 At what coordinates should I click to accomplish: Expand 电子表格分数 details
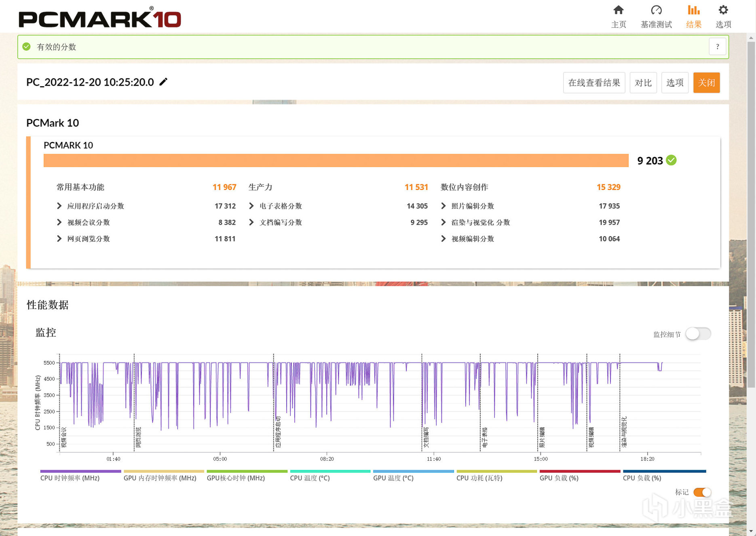click(251, 206)
